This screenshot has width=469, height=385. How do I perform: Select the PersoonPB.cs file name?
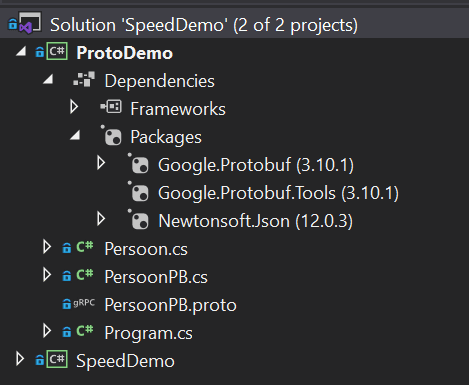(156, 277)
